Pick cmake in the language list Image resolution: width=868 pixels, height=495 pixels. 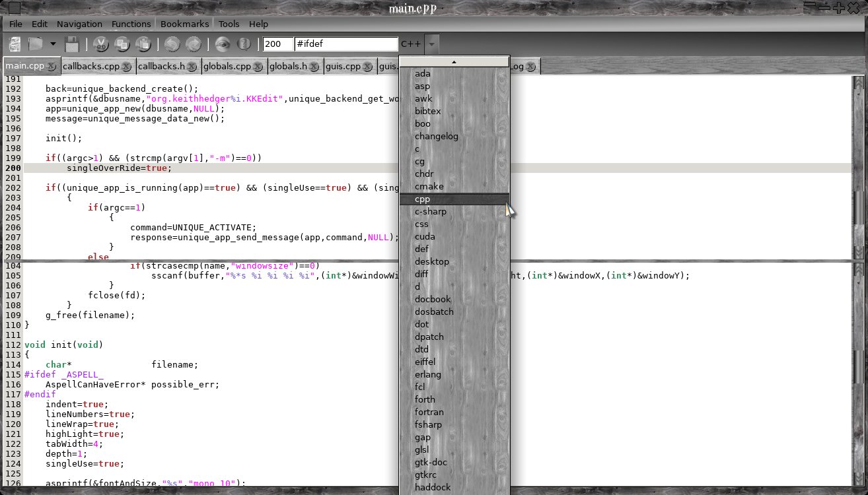pyautogui.click(x=454, y=186)
